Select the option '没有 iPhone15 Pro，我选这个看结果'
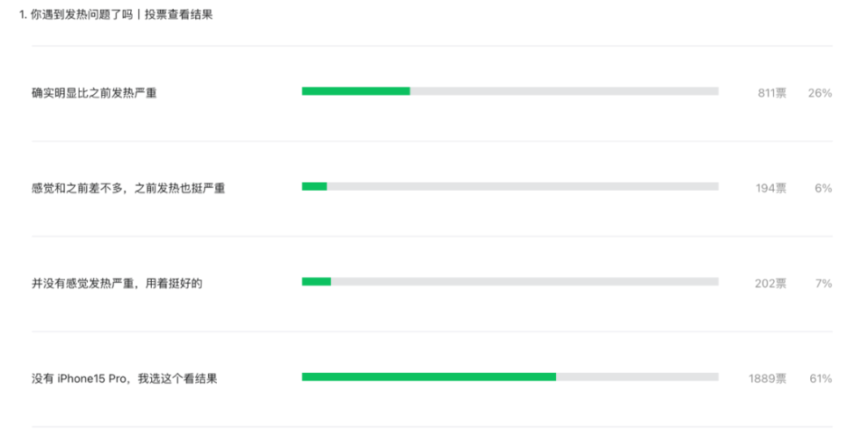Image resolution: width=868 pixels, height=429 pixels. [x=125, y=378]
